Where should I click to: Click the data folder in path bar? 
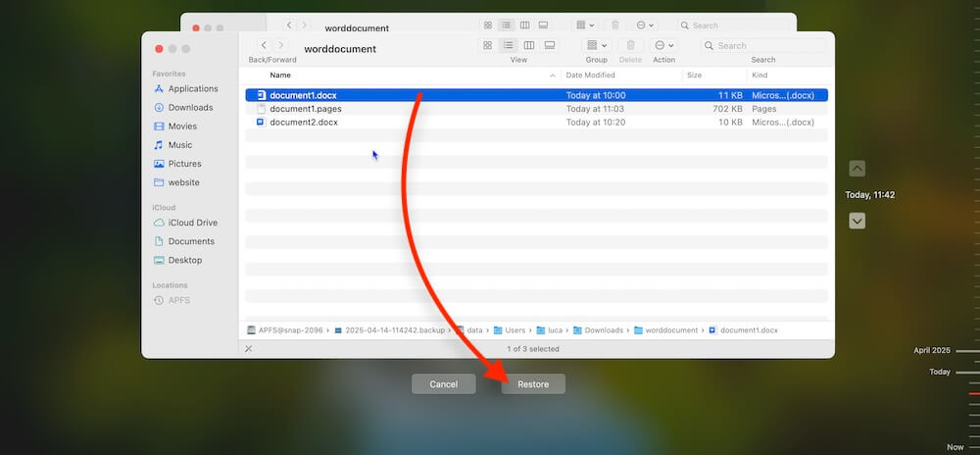click(468, 330)
